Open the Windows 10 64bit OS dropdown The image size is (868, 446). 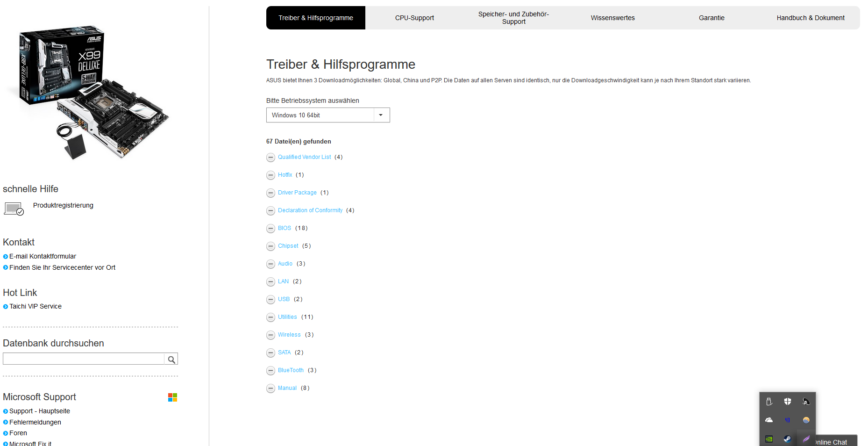point(328,115)
